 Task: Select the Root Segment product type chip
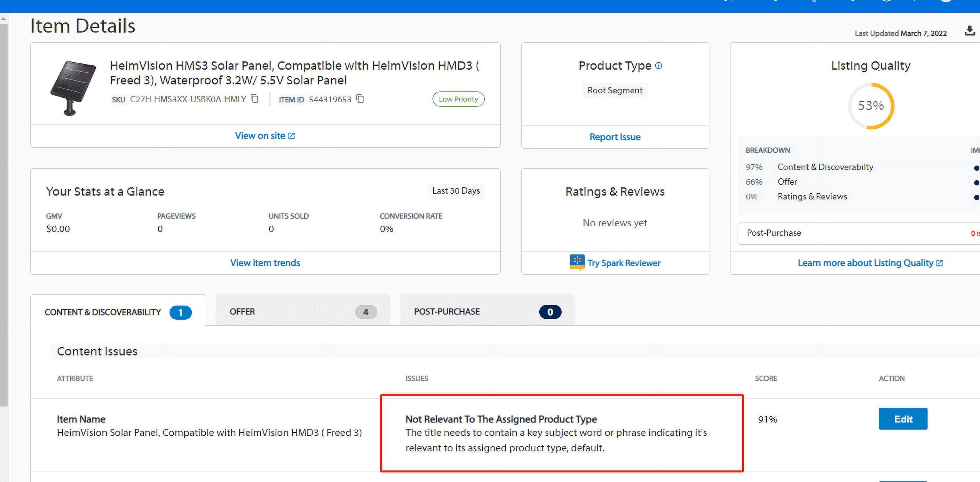click(x=615, y=90)
